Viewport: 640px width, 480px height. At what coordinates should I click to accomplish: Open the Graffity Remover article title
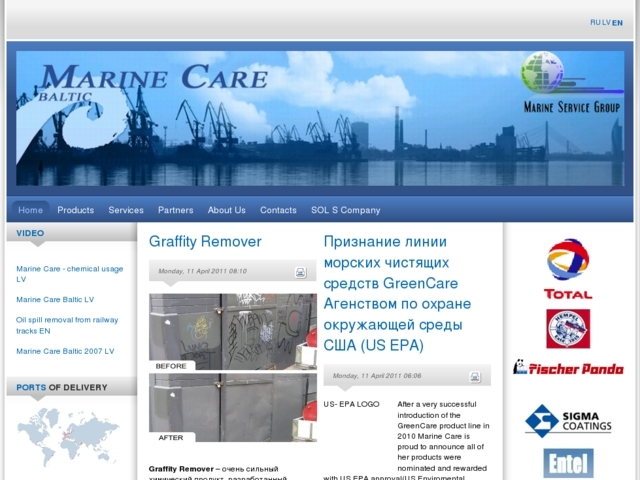[205, 241]
